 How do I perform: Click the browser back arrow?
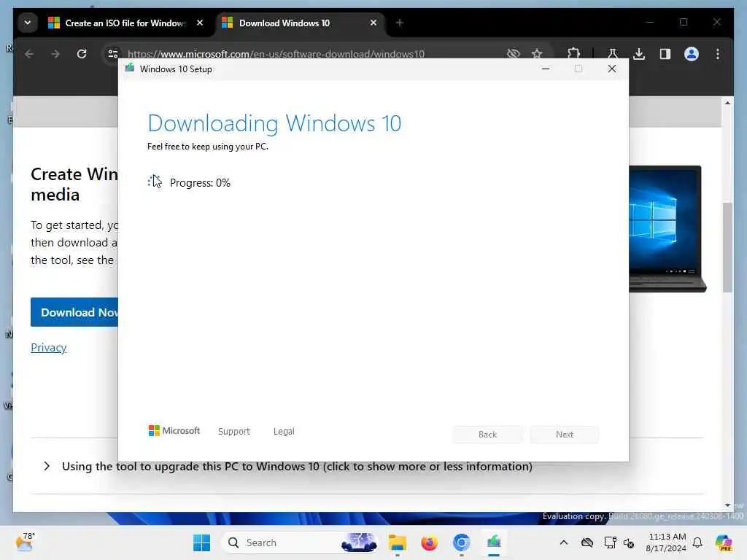click(x=29, y=54)
